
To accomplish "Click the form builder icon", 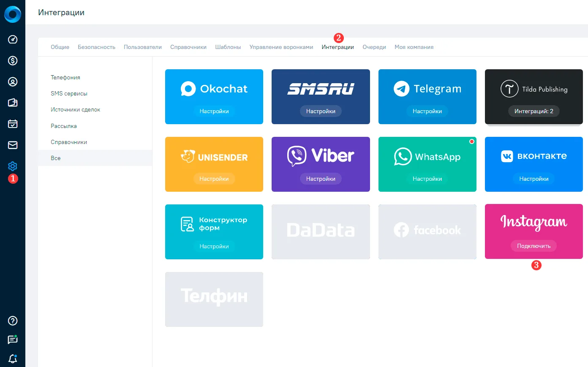I will [187, 224].
